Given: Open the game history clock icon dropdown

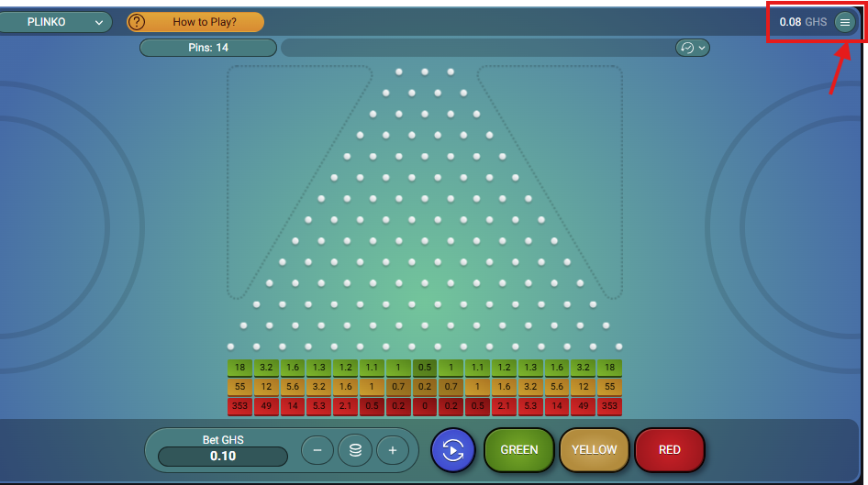Looking at the screenshot, I should point(692,48).
